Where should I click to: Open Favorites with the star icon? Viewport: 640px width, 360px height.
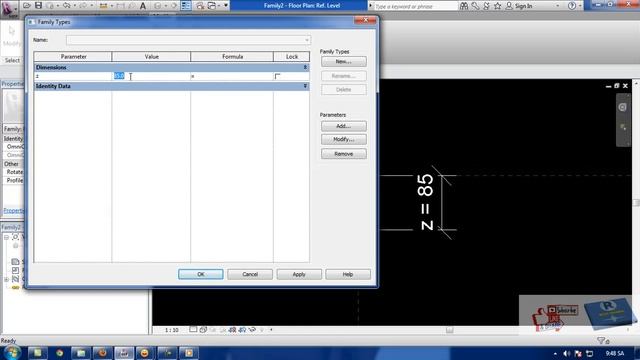click(498, 6)
